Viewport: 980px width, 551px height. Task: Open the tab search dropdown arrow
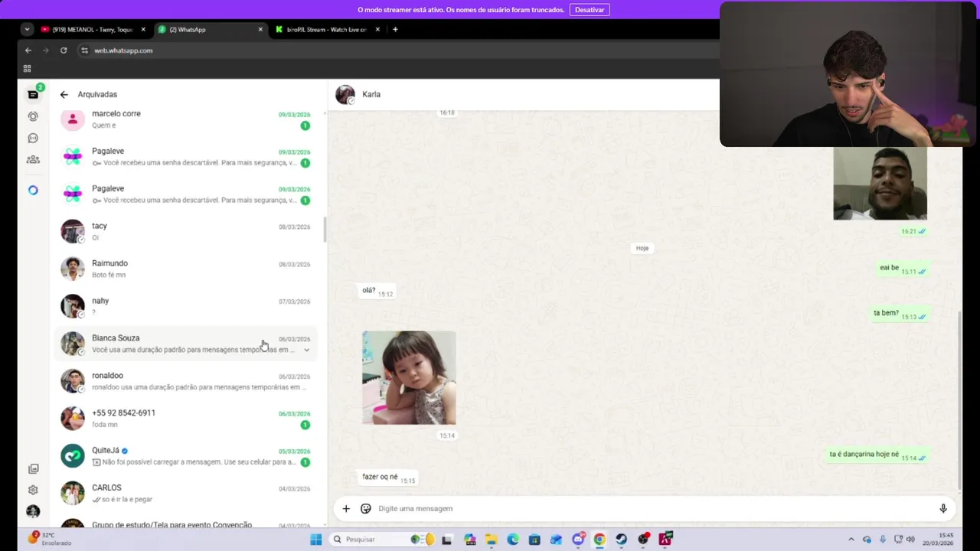28,29
